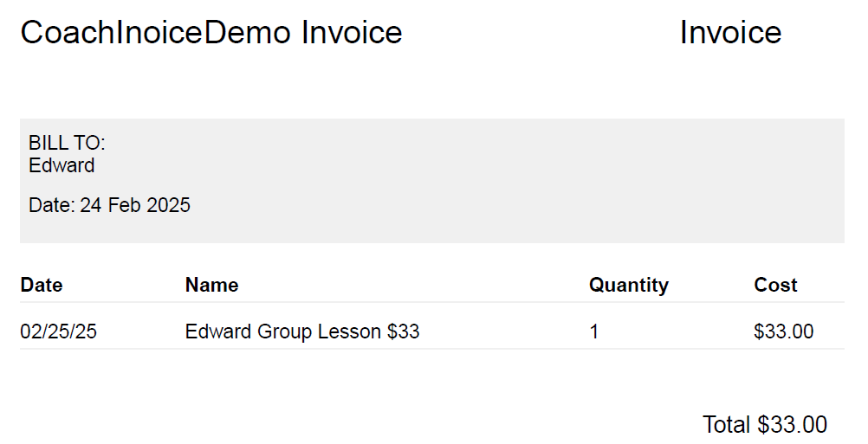This screenshot has height=444, width=868.
Task: Click the Date: label in the billing box
Action: click(x=52, y=206)
